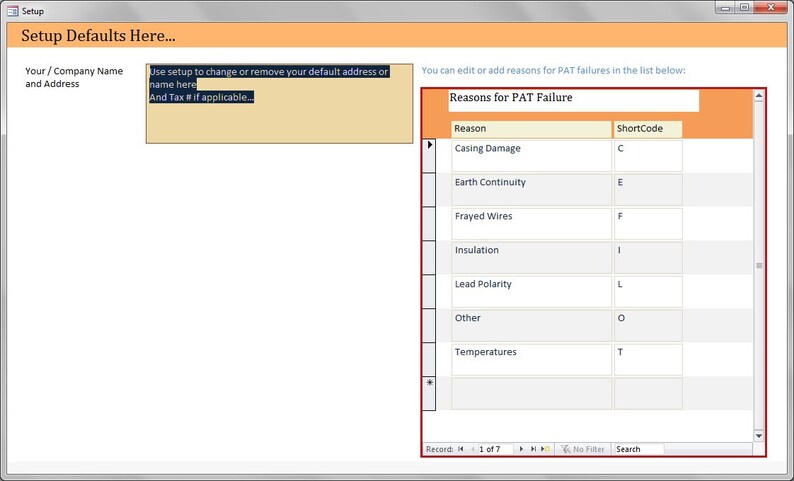794x481 pixels.
Task: Click the Company Name and Address box
Action: click(x=279, y=104)
